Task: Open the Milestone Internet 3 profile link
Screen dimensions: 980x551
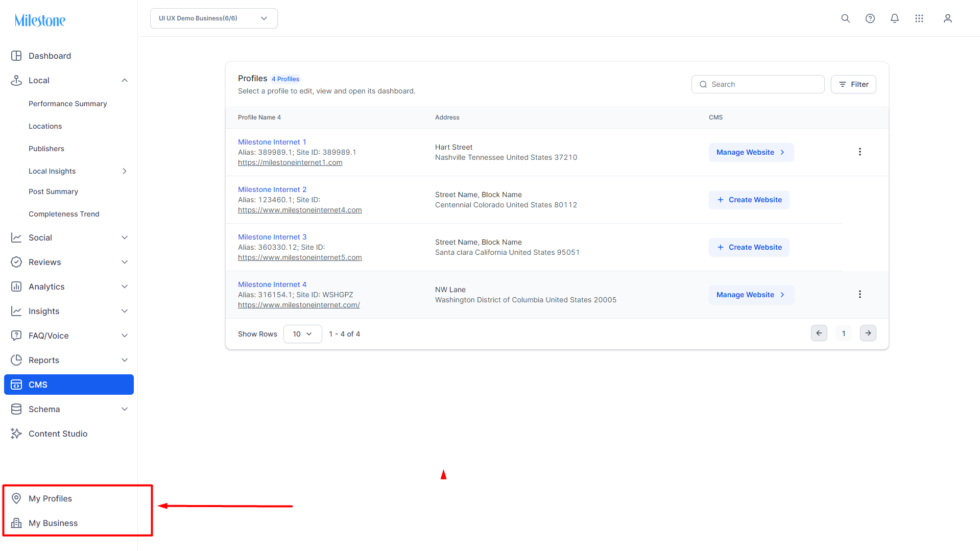Action: pos(272,237)
